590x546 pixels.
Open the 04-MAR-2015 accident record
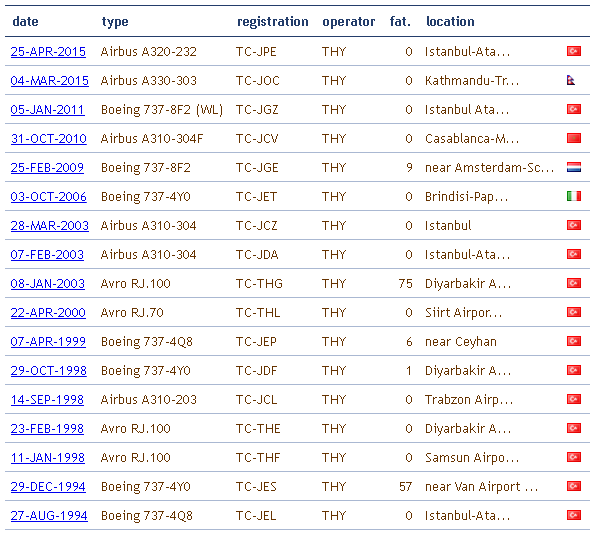pos(50,81)
